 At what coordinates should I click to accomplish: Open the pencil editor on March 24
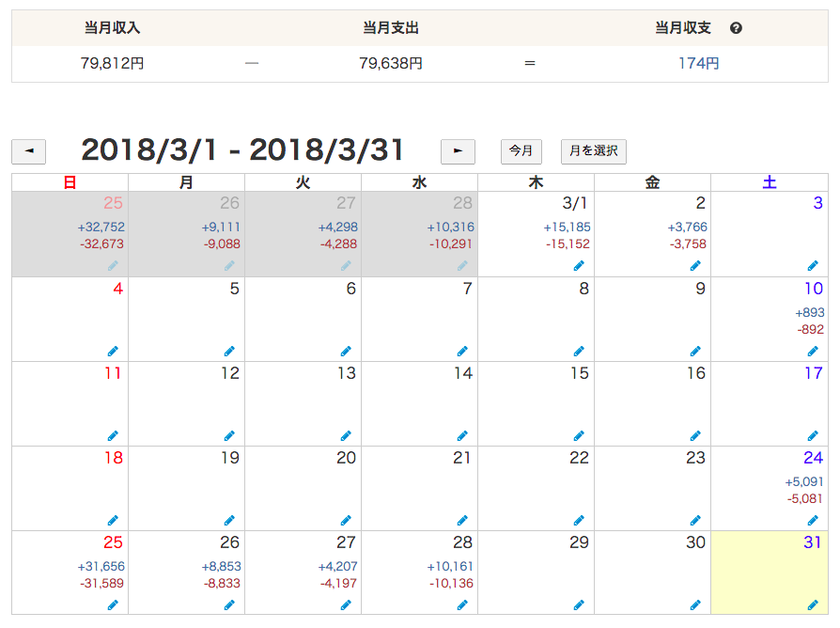click(813, 520)
